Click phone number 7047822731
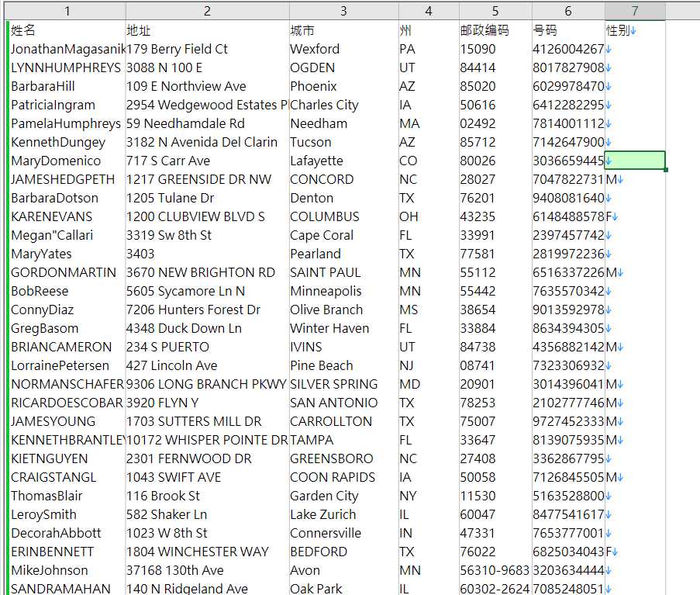The width and height of the screenshot is (700, 595). click(x=568, y=179)
